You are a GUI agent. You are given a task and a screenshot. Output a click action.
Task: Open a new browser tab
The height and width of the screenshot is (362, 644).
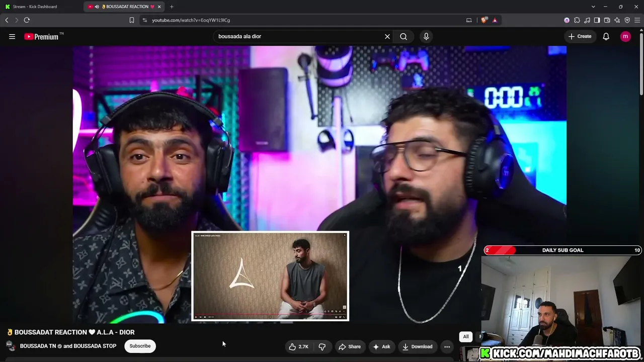pos(172,7)
